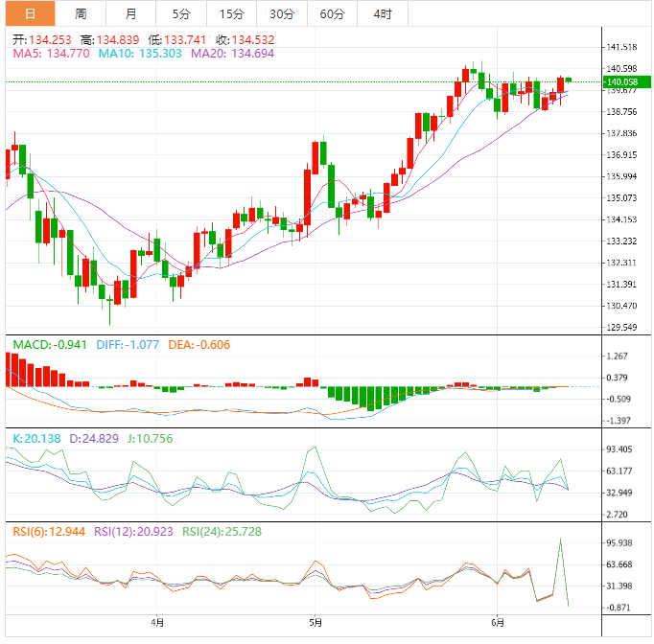Switch to the 周 weekly tab
Screen dimensions: 654x644
[x=81, y=13]
